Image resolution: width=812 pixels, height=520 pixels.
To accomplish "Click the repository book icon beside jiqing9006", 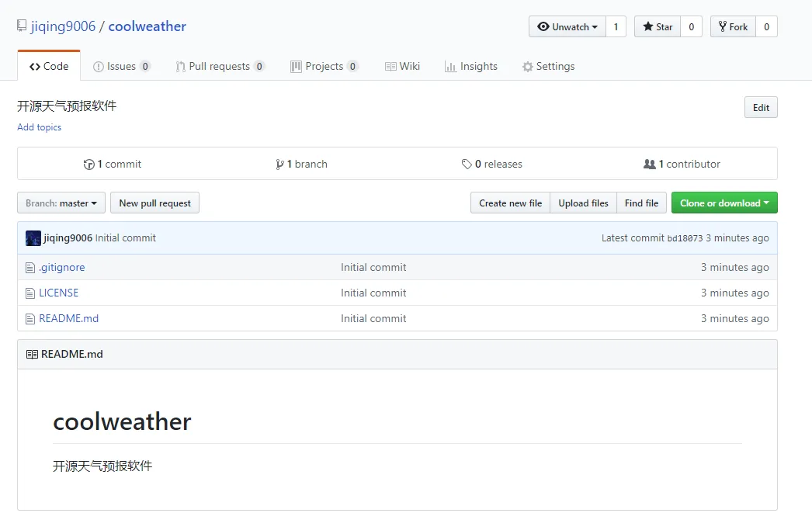I will click(22, 26).
